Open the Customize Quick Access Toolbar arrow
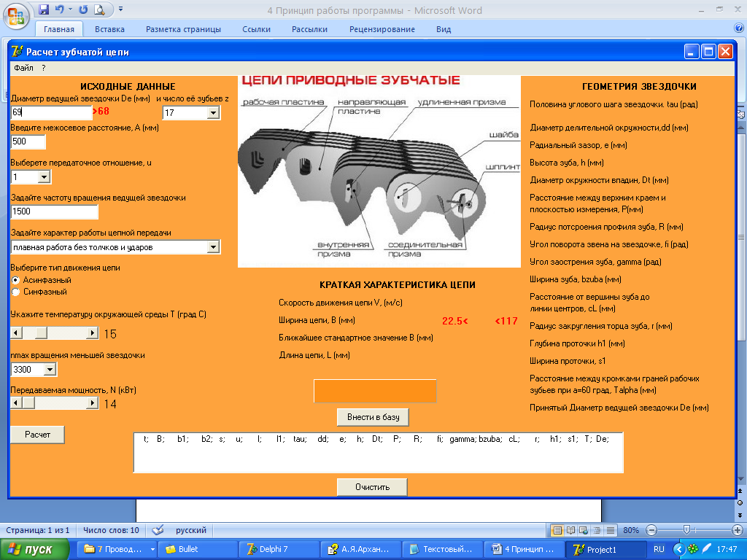Viewport: 747px width, 560px height. click(x=120, y=9)
